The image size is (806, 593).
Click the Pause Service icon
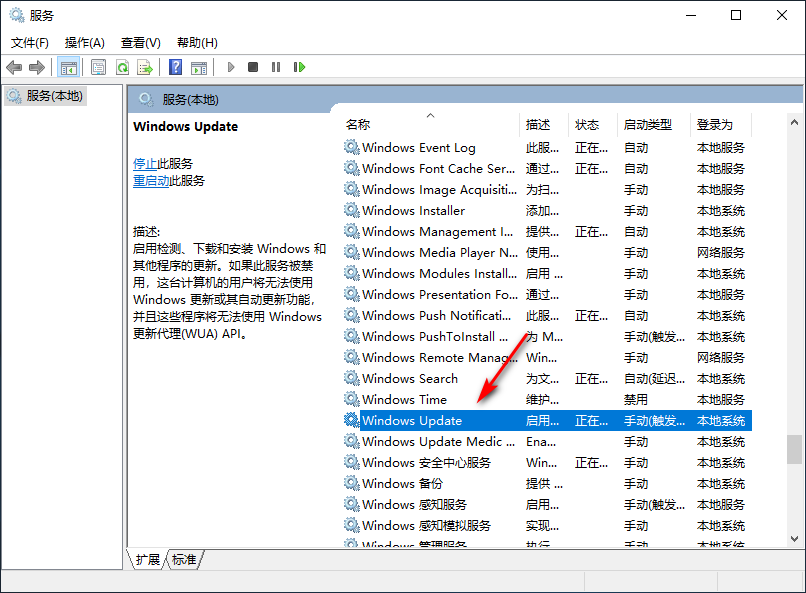pos(277,67)
